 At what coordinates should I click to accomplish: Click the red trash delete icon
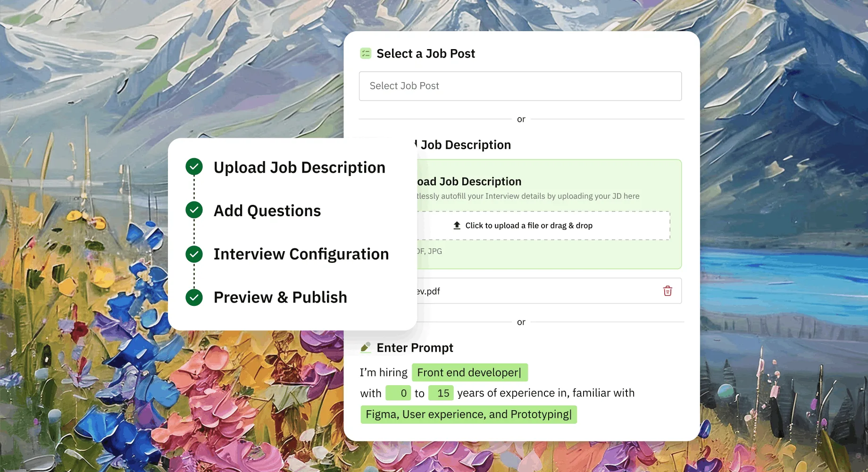click(668, 291)
